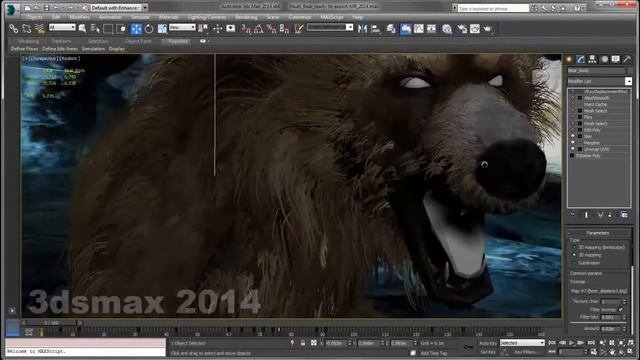
Task: Click the Mirror tool icon
Action: point(362,29)
